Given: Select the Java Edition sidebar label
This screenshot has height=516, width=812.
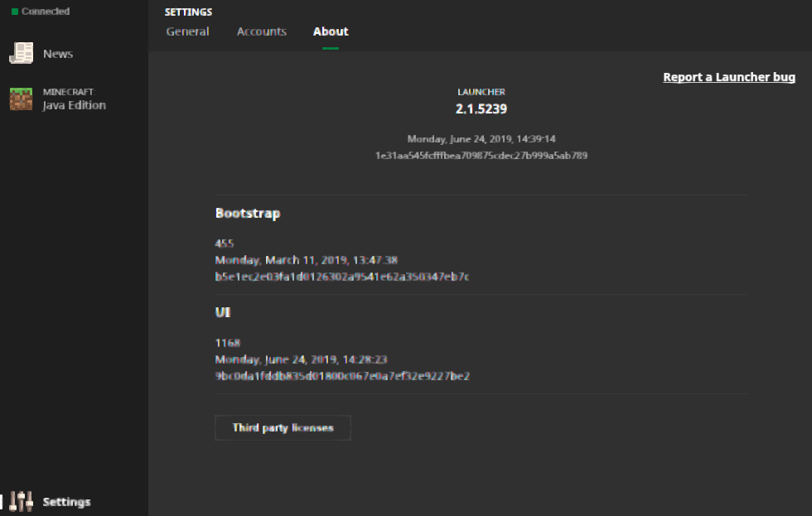Looking at the screenshot, I should point(75,105).
